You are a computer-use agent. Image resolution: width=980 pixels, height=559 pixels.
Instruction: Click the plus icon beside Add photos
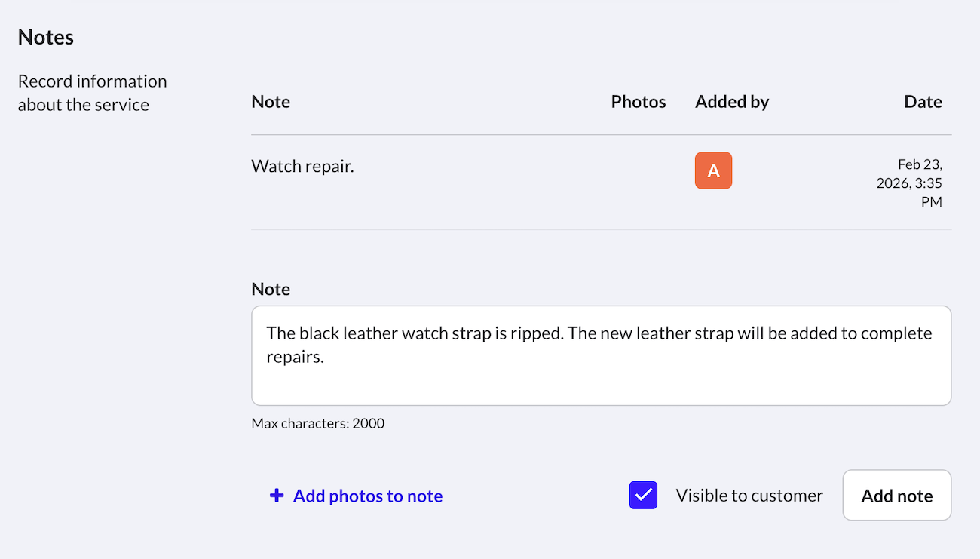tap(277, 496)
